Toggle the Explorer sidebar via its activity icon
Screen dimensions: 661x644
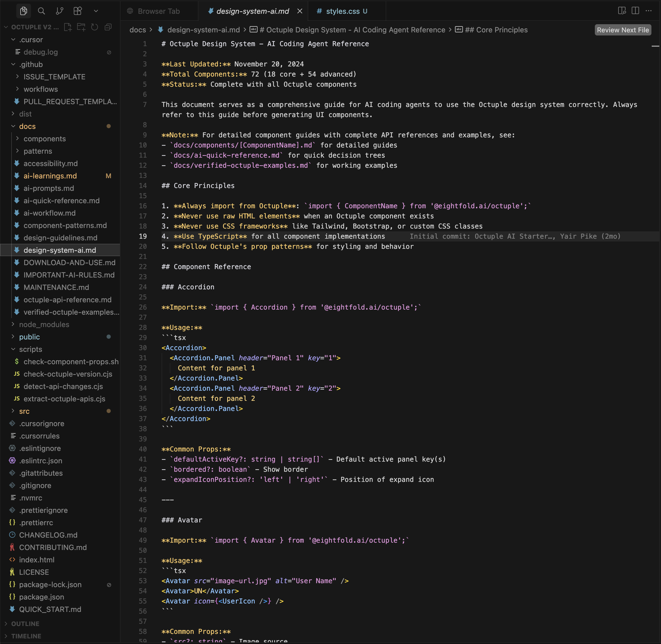click(23, 10)
